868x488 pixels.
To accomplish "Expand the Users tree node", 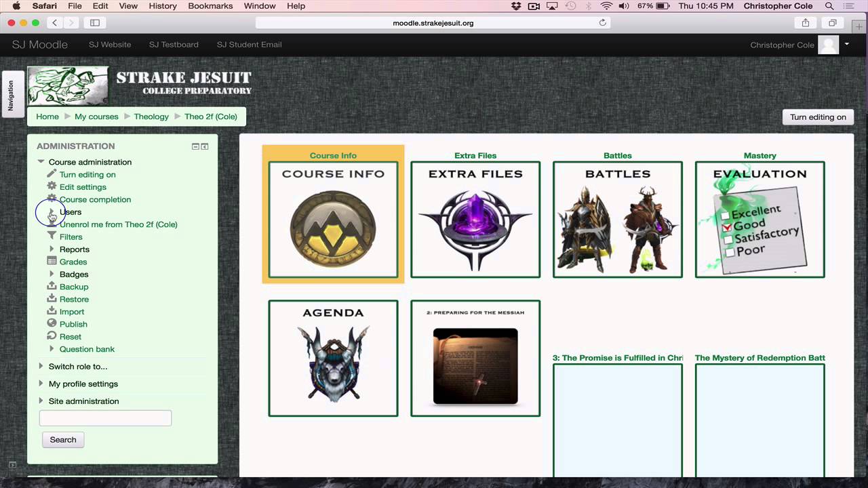I will 52,212.
